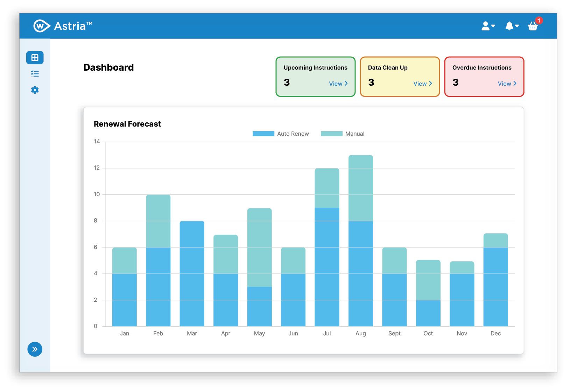Click the Manual legend label
Screen dimensions: 570x392
(x=355, y=134)
